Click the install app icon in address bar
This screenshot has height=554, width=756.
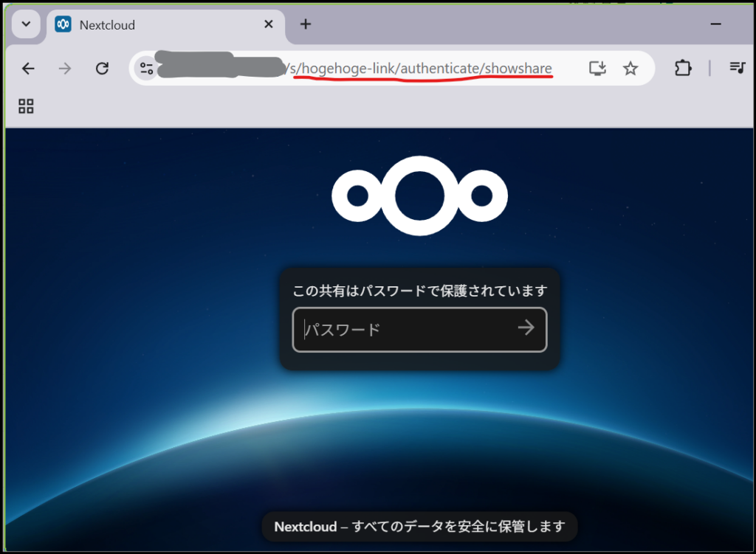(x=597, y=69)
